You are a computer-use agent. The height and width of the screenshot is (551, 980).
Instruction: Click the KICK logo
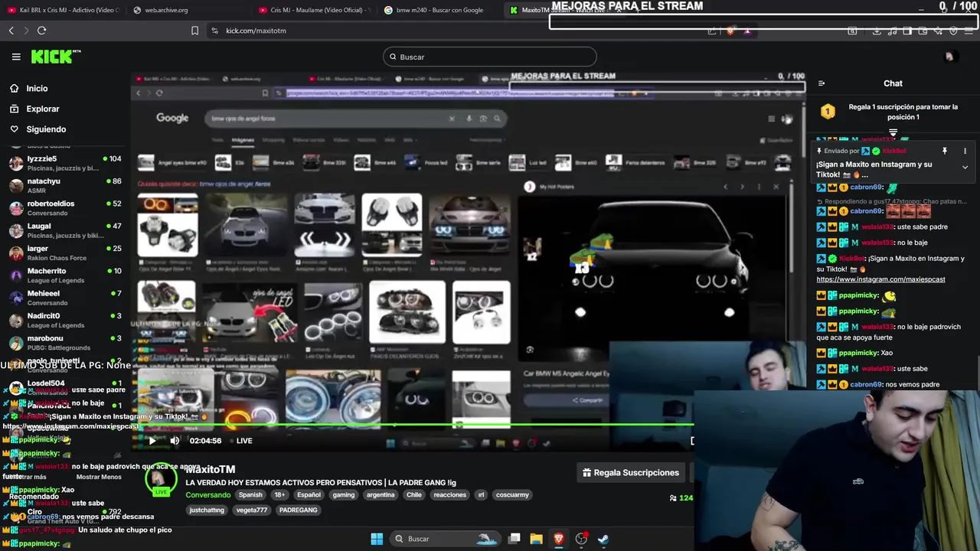[55, 57]
